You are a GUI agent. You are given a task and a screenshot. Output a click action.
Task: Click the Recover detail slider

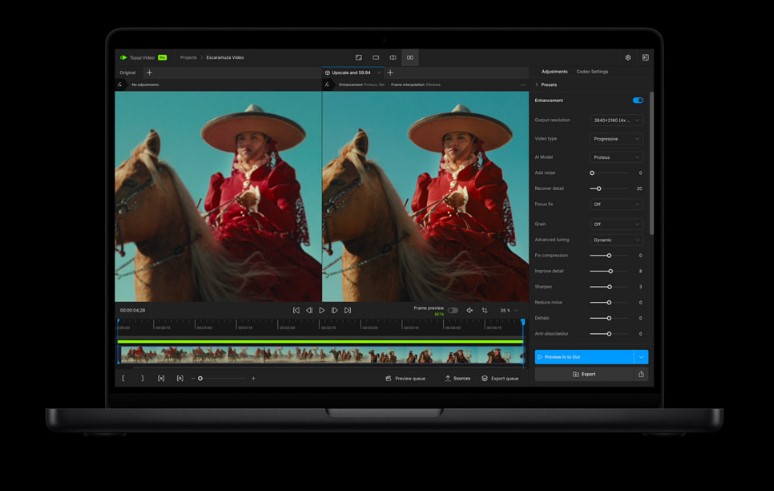[x=598, y=188]
